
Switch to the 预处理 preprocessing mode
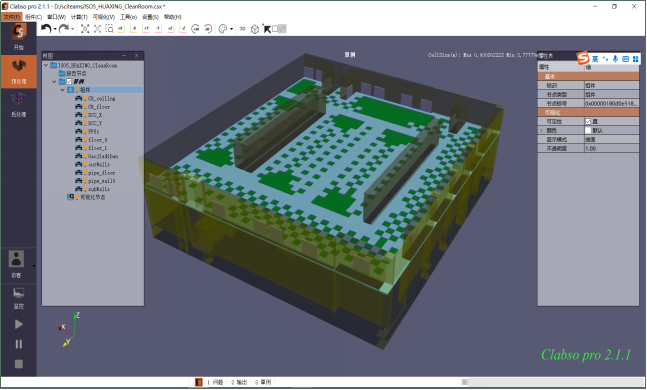(x=19, y=71)
